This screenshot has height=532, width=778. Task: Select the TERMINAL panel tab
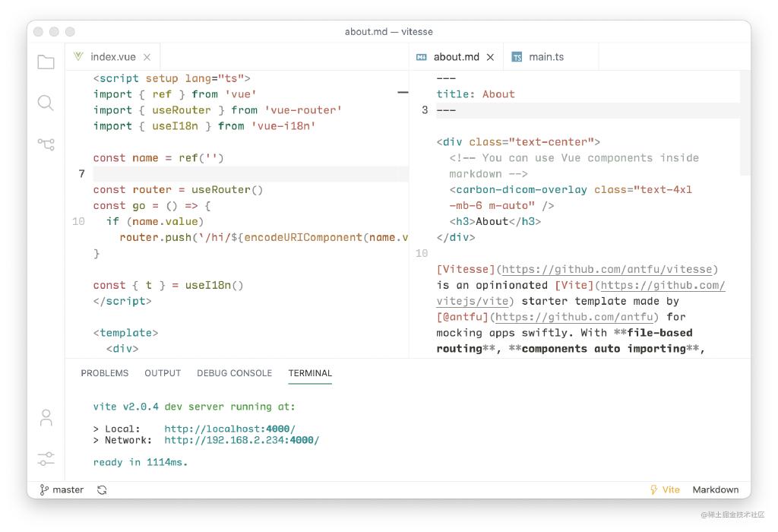[x=310, y=373]
